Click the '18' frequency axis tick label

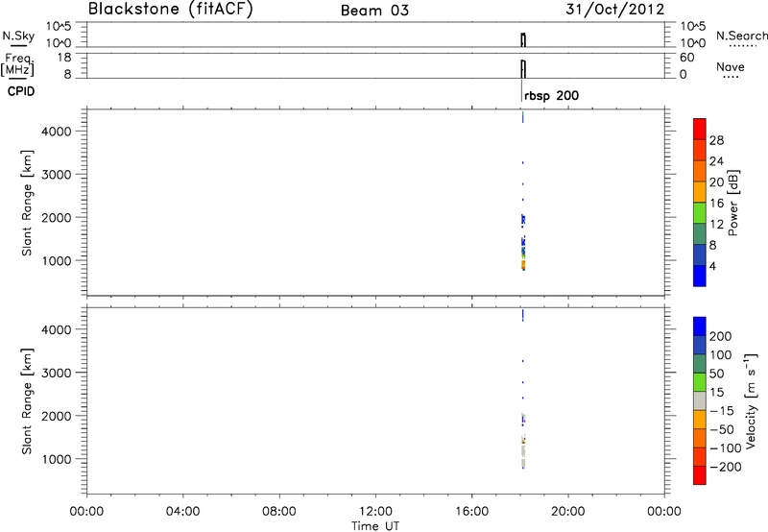coord(64,58)
